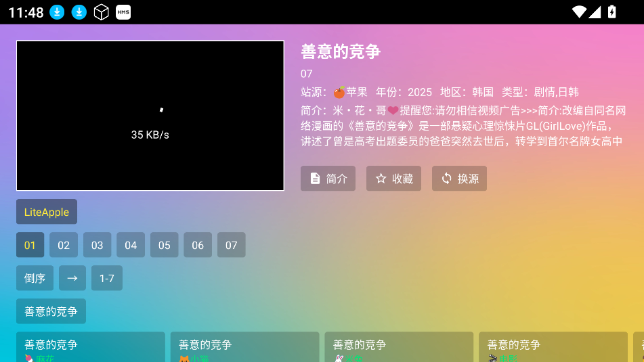Click the pink heart icon in synopsis

(x=393, y=110)
